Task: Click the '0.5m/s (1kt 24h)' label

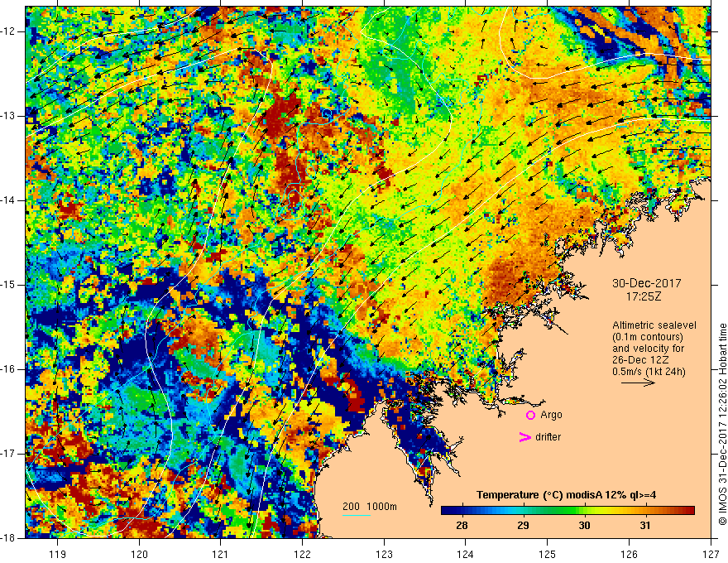Action: [649, 372]
